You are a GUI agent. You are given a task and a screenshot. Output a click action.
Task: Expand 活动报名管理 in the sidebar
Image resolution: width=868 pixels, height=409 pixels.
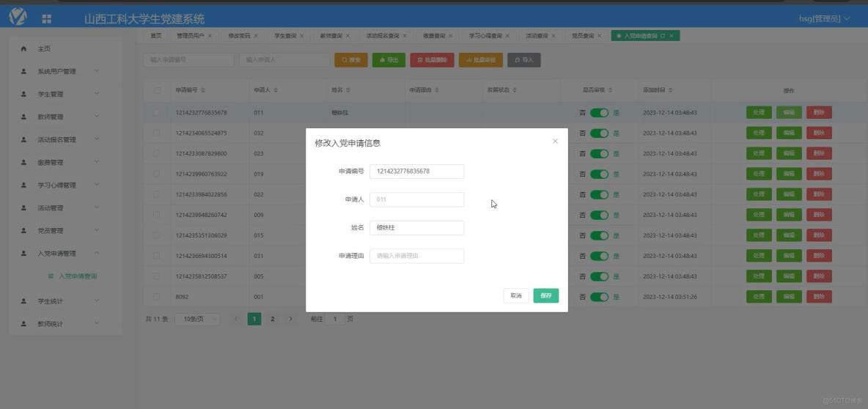(x=97, y=139)
